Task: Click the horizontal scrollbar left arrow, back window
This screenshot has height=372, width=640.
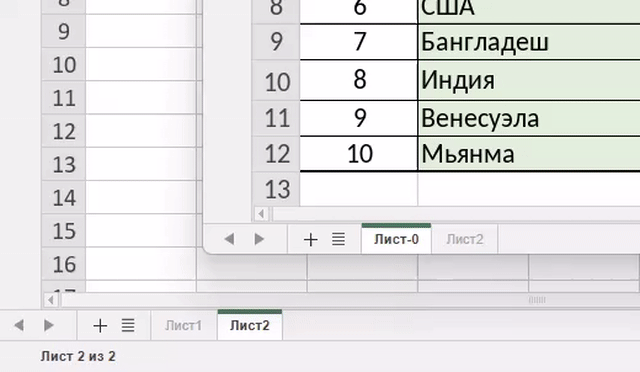Action: tap(51, 301)
